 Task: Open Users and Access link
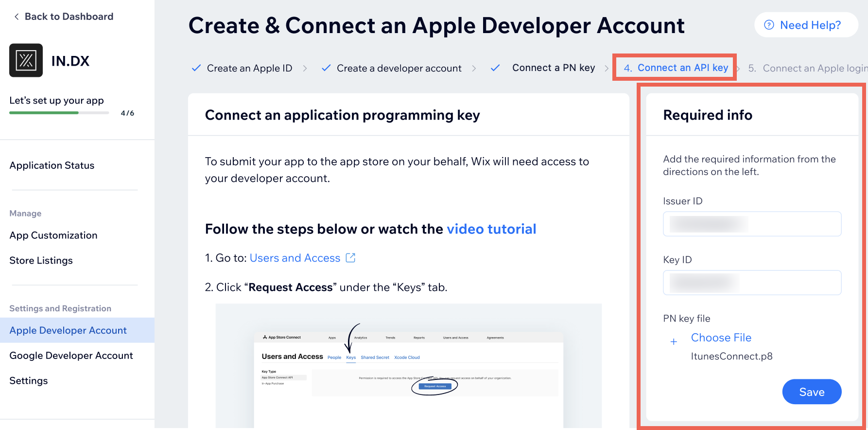click(x=295, y=258)
